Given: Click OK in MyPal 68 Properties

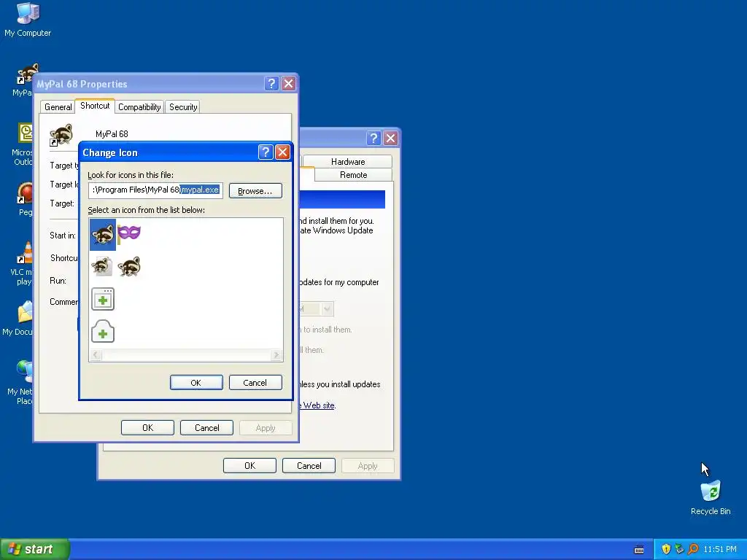Looking at the screenshot, I should [x=147, y=427].
